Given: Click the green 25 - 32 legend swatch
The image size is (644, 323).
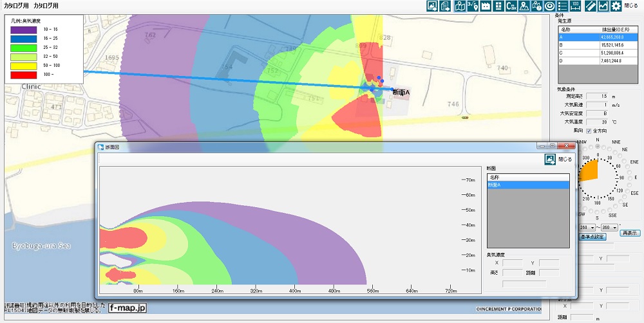Looking at the screenshot, I should tap(23, 48).
